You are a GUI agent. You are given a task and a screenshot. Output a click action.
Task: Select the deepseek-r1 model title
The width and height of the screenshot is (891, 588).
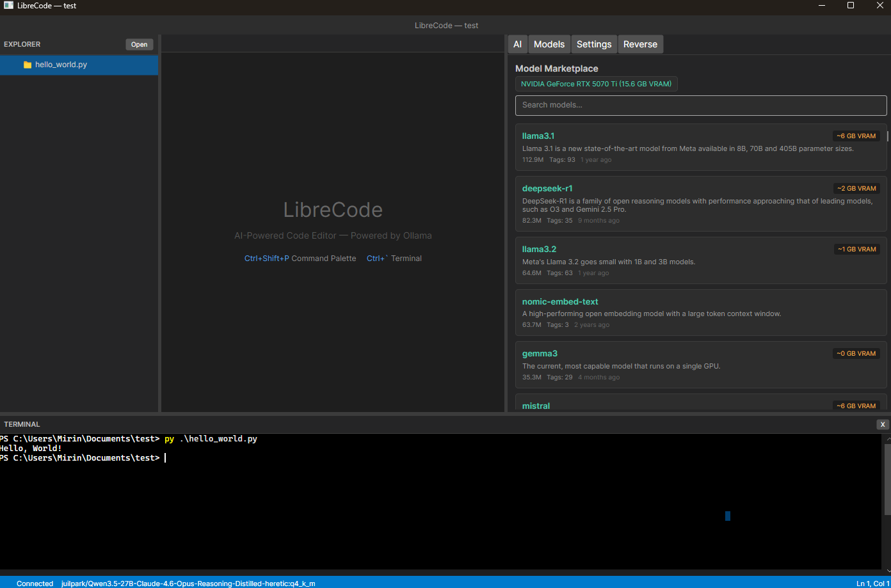pyautogui.click(x=547, y=188)
